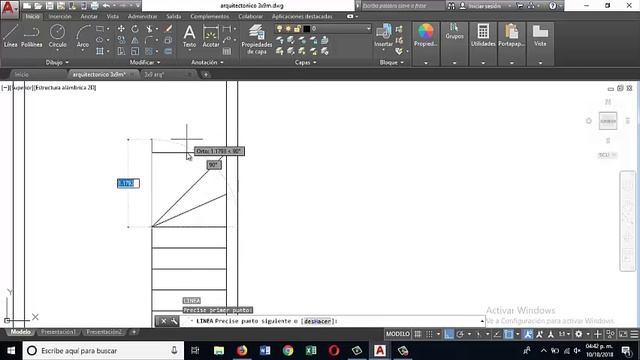
Task: Click the MODELO status bar button
Action: (x=398, y=334)
